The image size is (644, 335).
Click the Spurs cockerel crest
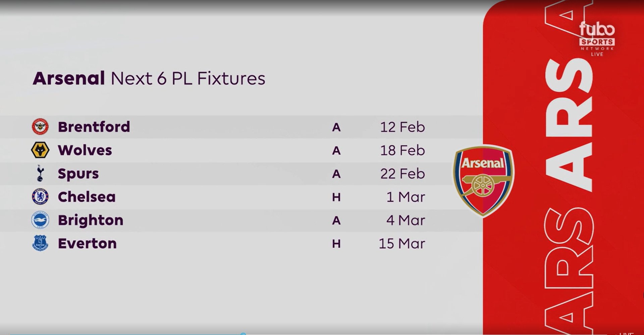pos(40,173)
